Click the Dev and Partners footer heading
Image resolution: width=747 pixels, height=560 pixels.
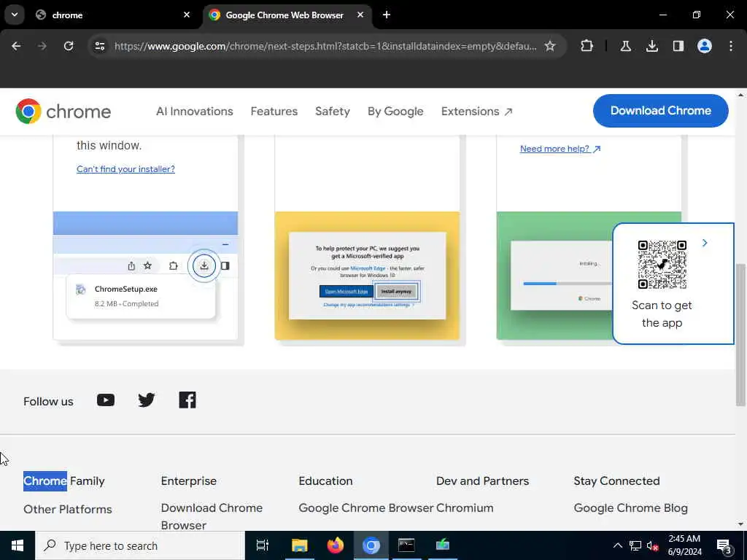(482, 481)
